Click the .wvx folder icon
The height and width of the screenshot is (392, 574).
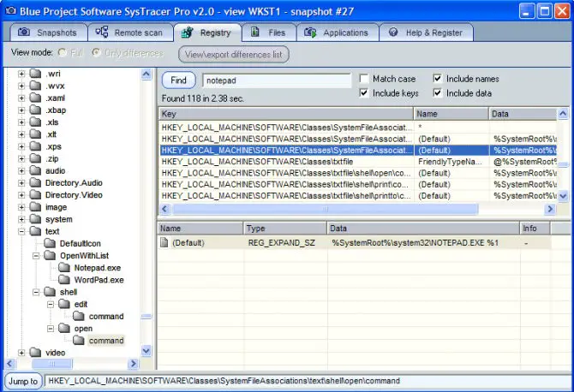click(x=35, y=86)
